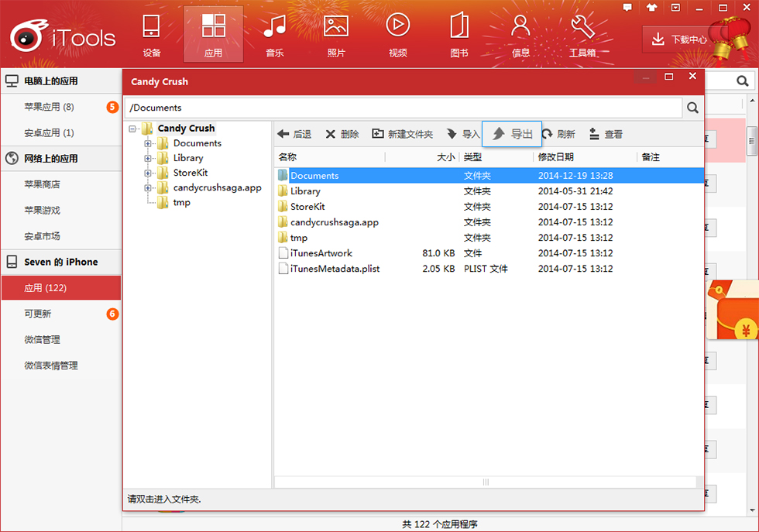Sort by the 类型 (Type) column header
The image size is (759, 532).
[x=496, y=157]
